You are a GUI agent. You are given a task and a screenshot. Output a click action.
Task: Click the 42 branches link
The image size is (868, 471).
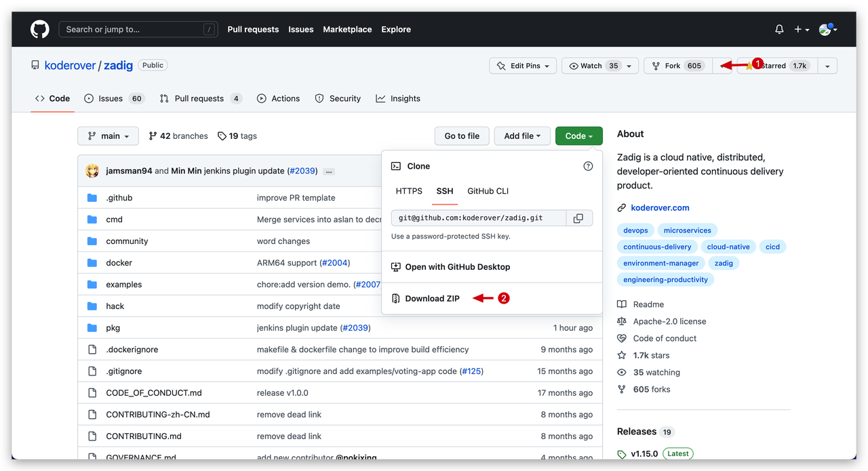coord(178,136)
